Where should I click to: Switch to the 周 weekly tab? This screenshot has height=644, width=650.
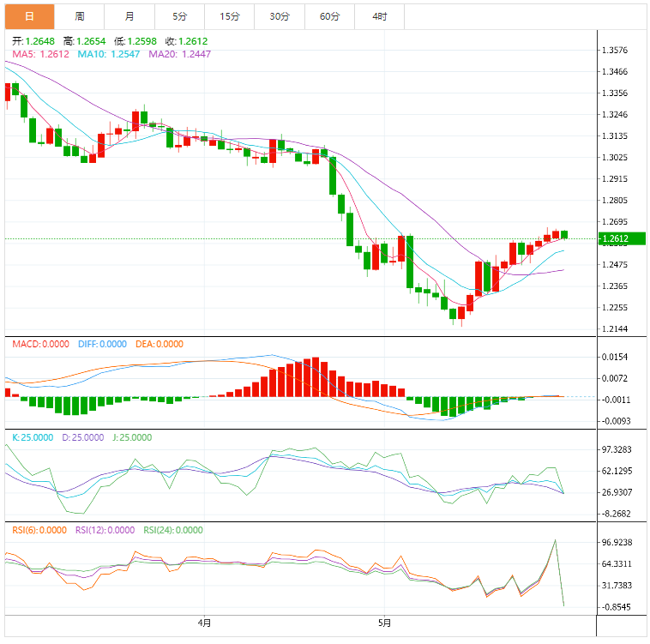[79, 16]
